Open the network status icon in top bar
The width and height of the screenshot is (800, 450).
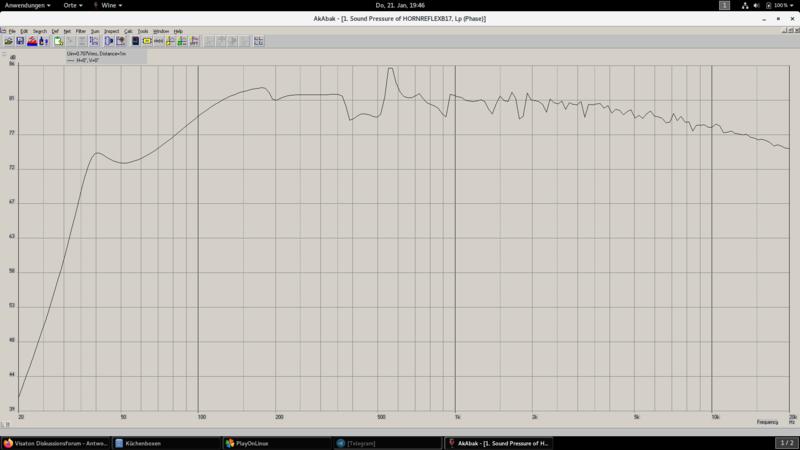coord(745,5)
